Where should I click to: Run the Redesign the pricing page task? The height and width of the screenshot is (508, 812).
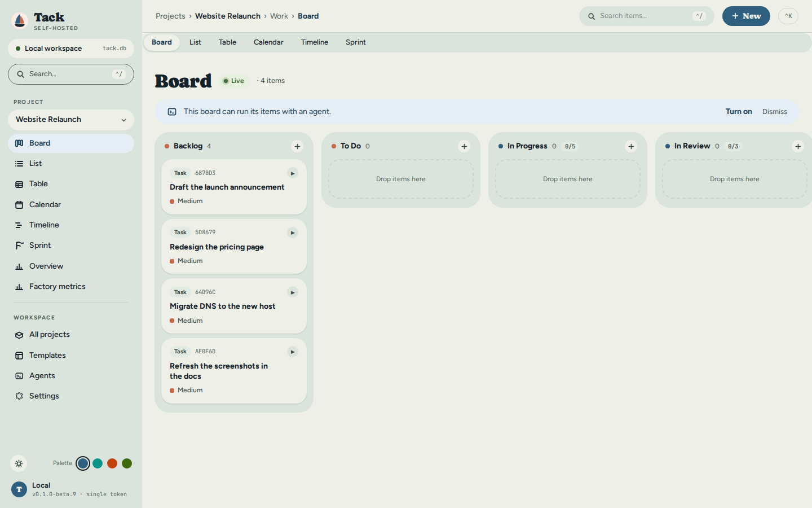click(x=293, y=233)
